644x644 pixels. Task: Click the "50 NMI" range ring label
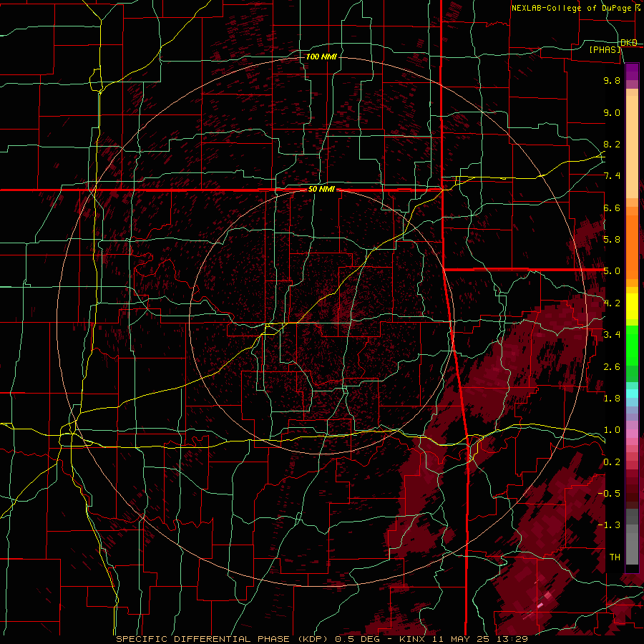pos(321,190)
